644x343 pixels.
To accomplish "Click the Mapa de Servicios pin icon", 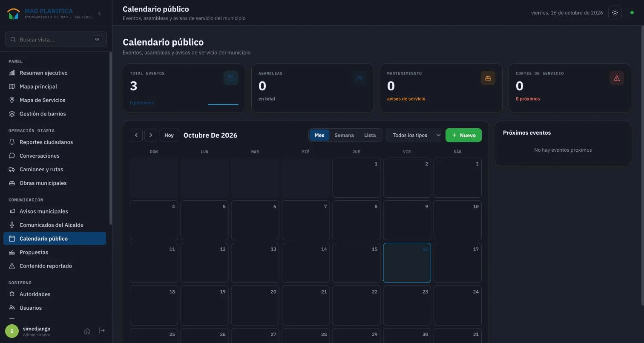I will point(12,100).
